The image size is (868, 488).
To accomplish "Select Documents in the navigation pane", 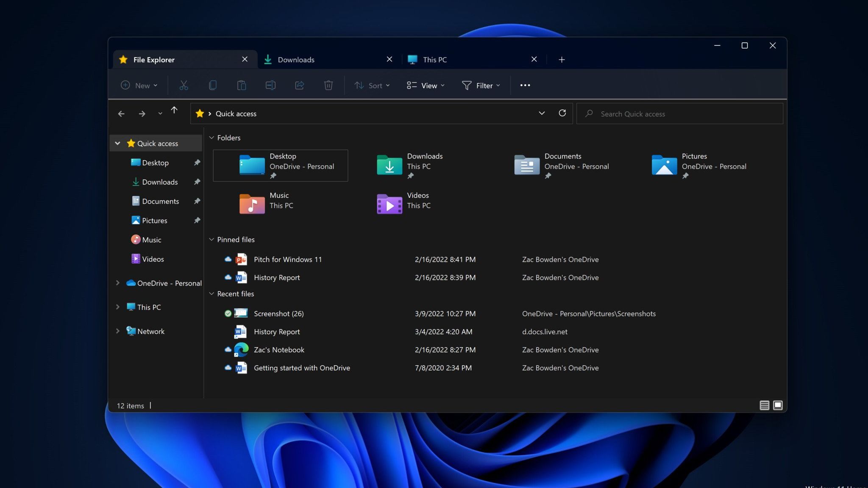I will tap(155, 201).
